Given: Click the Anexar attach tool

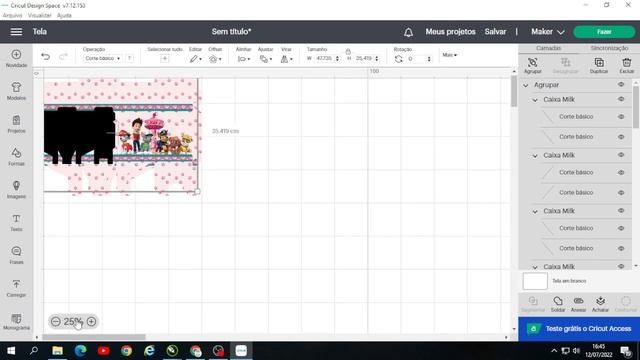Looking at the screenshot, I should point(578,304).
